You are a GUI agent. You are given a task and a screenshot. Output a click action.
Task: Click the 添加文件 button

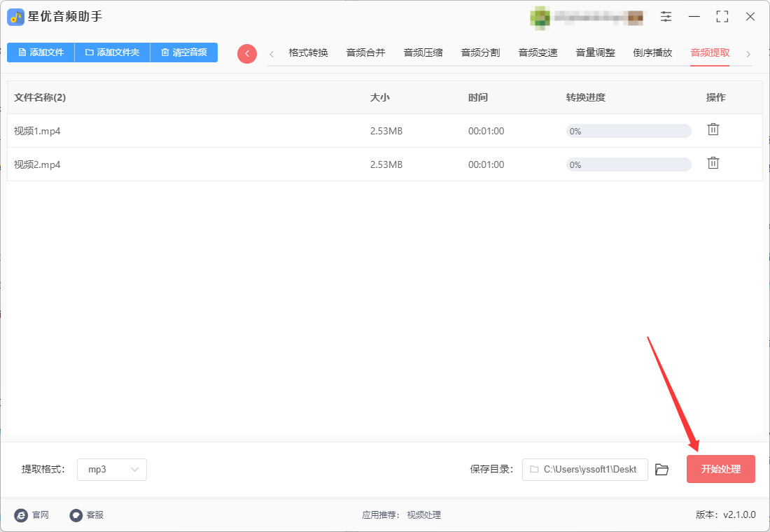click(41, 52)
